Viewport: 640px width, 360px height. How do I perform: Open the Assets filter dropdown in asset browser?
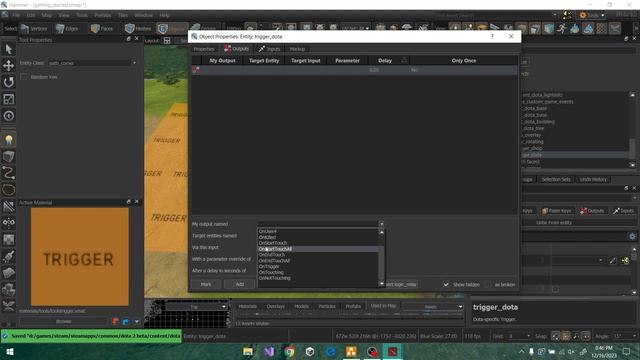coord(433,307)
